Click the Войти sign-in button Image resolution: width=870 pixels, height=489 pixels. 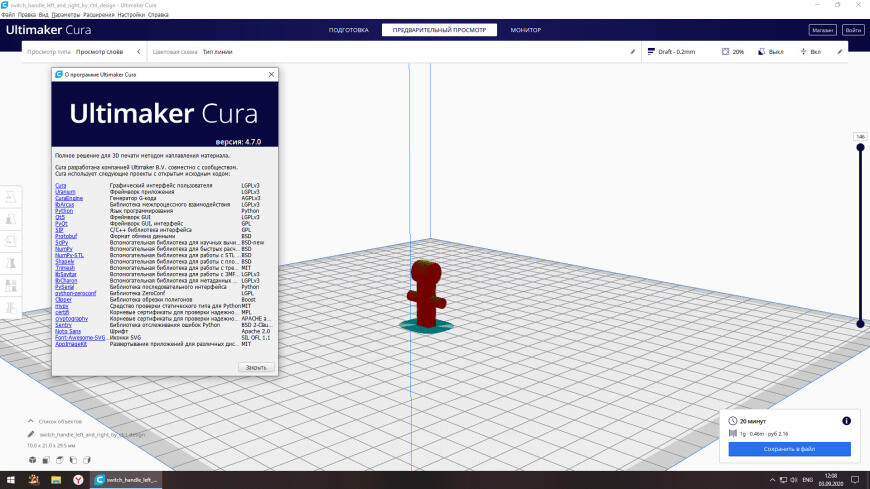coord(853,30)
